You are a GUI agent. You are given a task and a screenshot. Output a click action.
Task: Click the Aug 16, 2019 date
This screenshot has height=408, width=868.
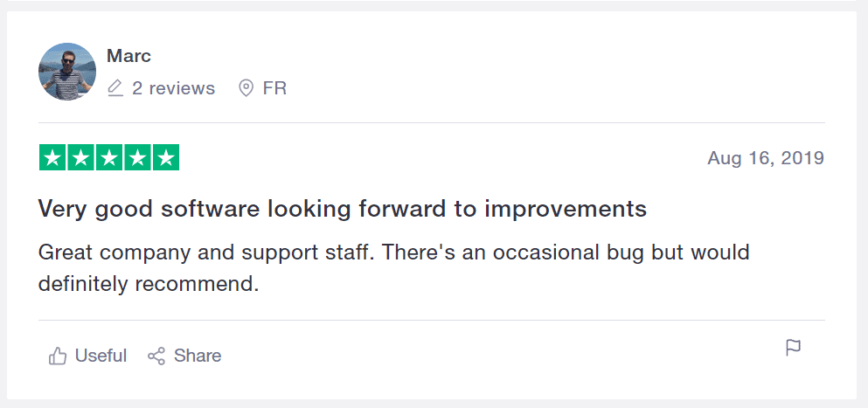tap(766, 158)
